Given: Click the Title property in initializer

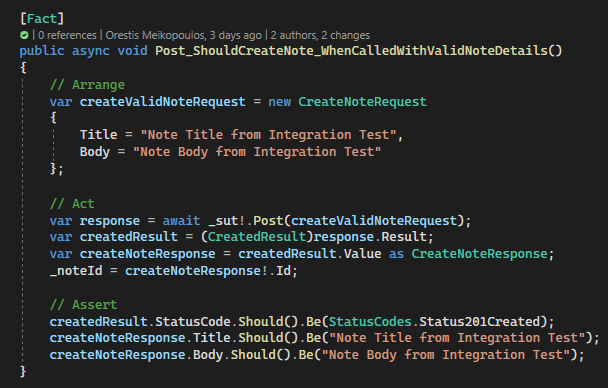Looking at the screenshot, I should tap(98, 135).
